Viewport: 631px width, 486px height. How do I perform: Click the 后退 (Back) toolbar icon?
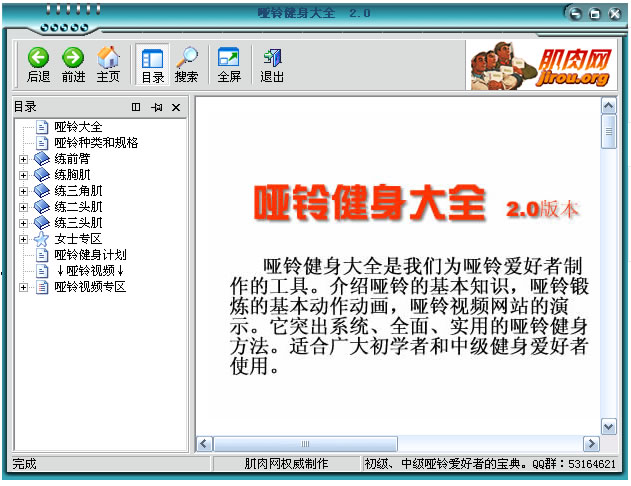[38, 63]
